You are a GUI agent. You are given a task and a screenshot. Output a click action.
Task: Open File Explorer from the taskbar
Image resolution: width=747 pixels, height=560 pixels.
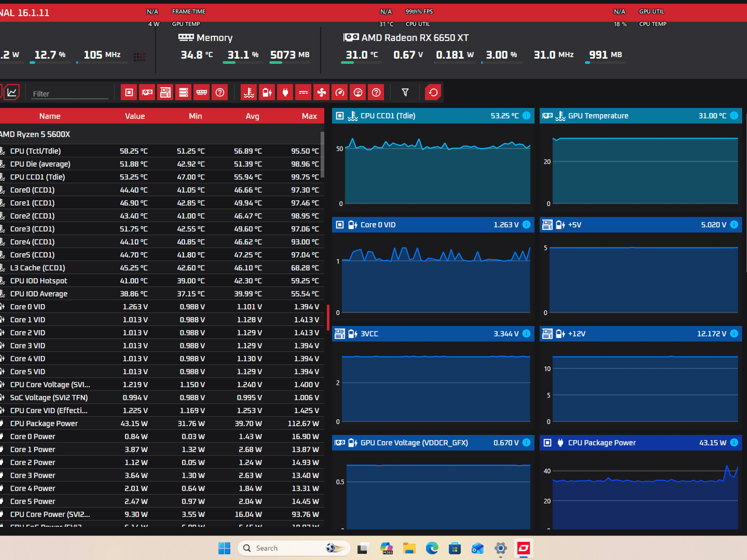(x=409, y=548)
